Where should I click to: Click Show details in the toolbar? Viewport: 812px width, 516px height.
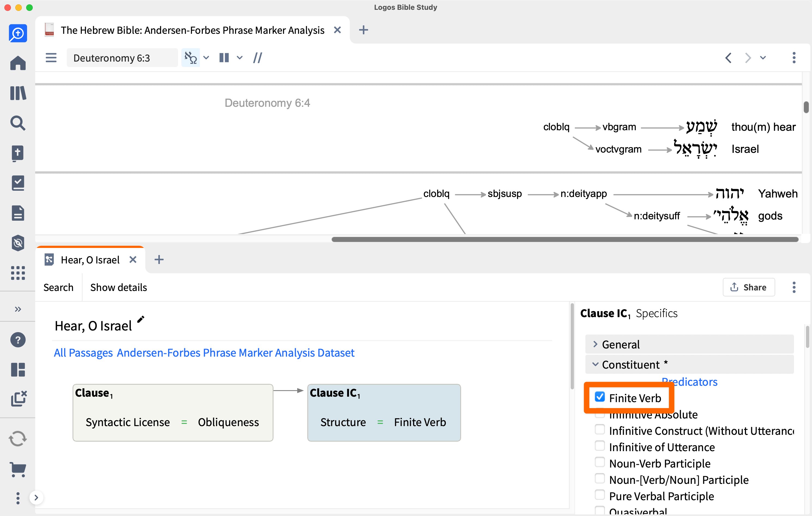click(119, 287)
